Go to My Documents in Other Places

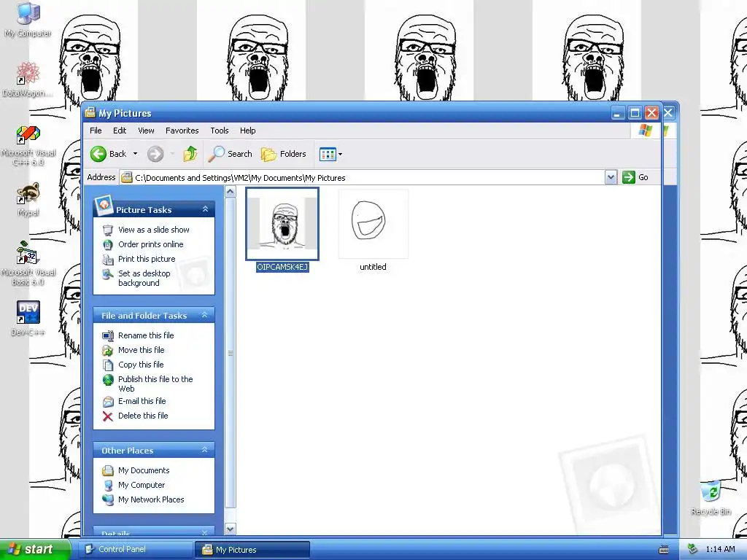click(x=144, y=470)
